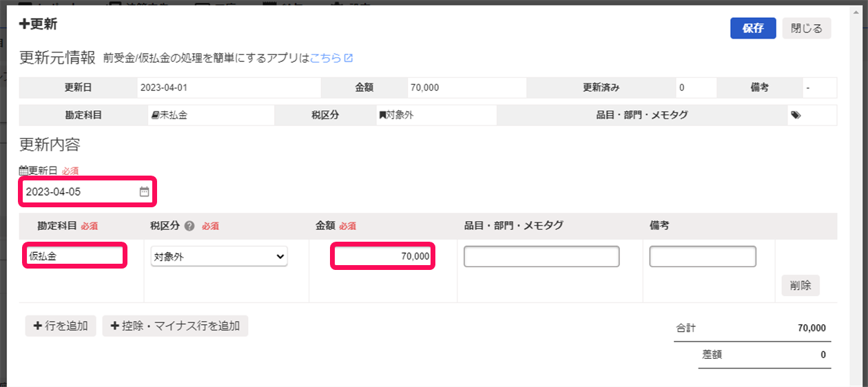
Task: Click the source 金額 value 70,000
Action: (x=424, y=87)
